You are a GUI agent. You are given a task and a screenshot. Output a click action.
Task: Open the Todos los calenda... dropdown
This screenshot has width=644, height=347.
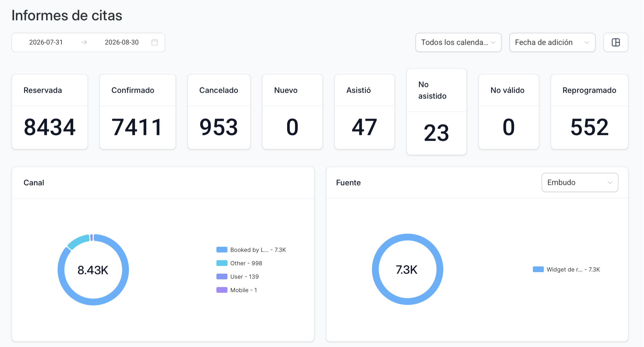[x=458, y=42]
